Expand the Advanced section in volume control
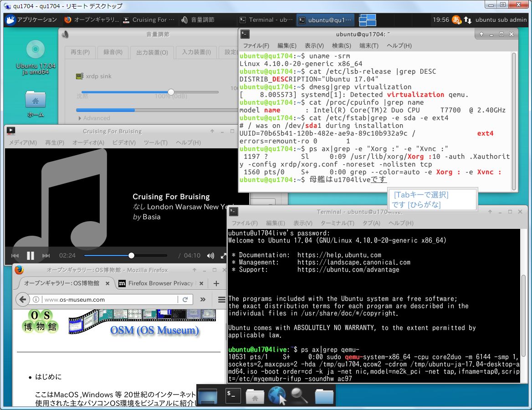 coord(94,118)
